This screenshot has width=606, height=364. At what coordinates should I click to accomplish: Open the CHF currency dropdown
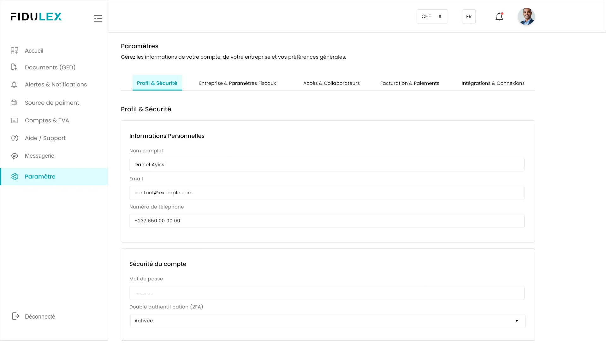[x=432, y=16]
